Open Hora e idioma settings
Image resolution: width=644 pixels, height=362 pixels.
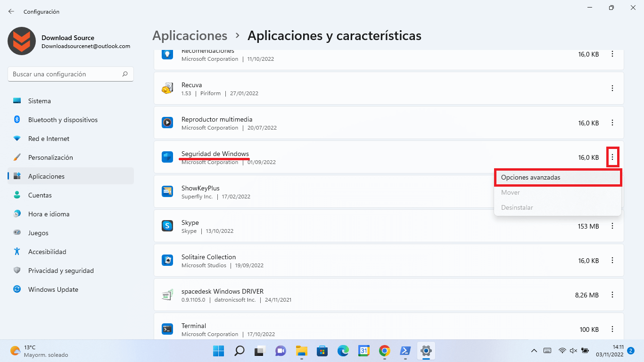[71, 214]
